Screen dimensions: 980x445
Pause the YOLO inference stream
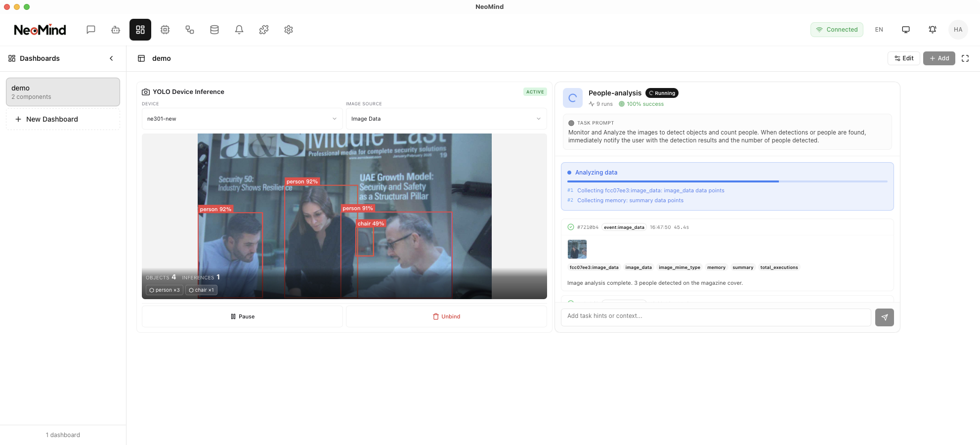coord(242,316)
